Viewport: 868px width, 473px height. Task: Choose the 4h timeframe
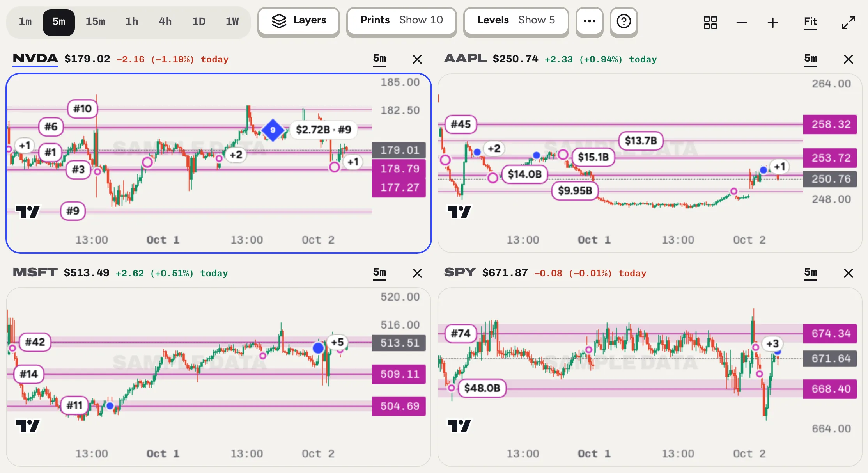[x=165, y=21]
